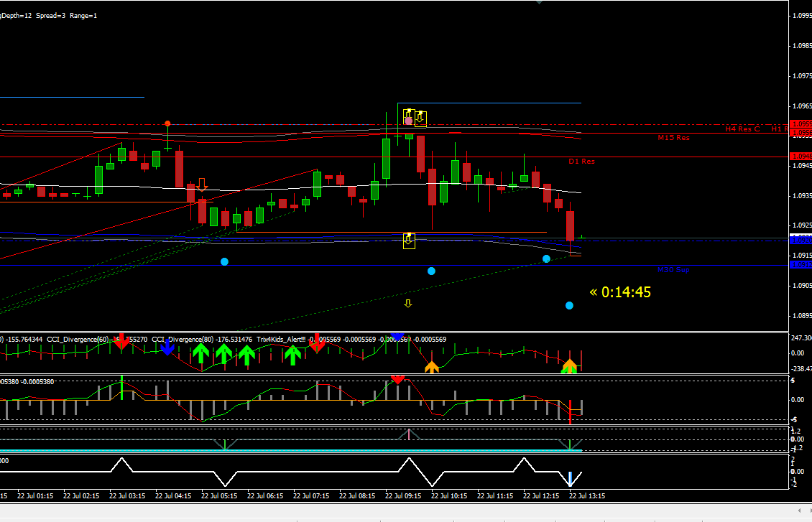Select the small yellow down arrow below the chart candles

point(408,304)
